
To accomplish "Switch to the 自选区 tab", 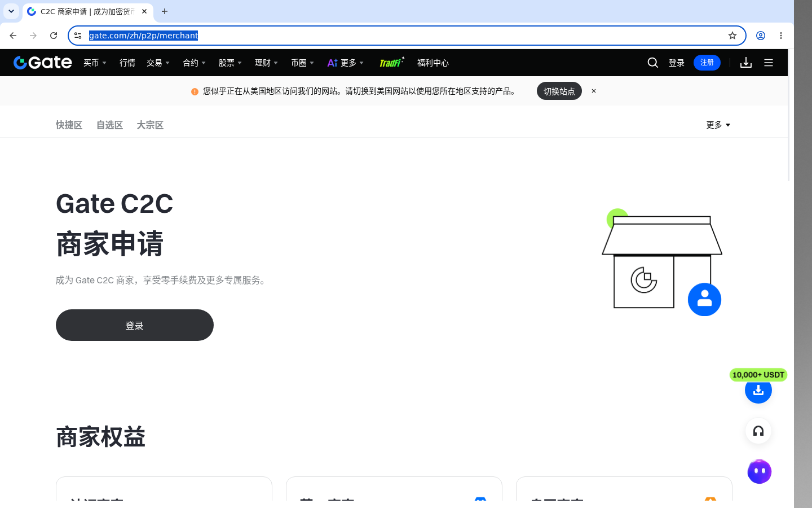I will (109, 125).
